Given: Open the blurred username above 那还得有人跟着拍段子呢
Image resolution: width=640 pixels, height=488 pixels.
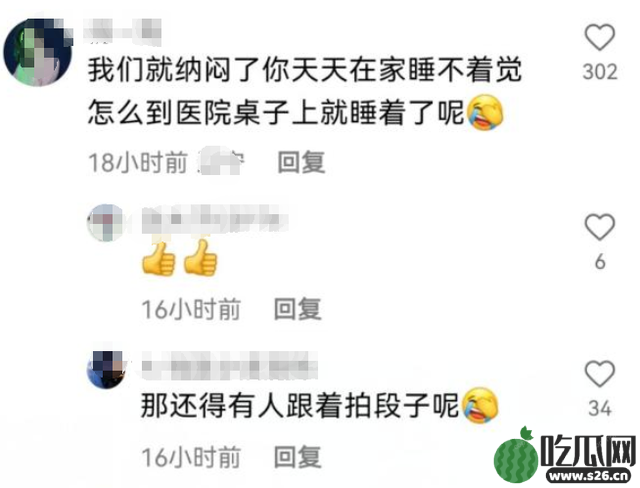Looking at the screenshot, I should 229,365.
